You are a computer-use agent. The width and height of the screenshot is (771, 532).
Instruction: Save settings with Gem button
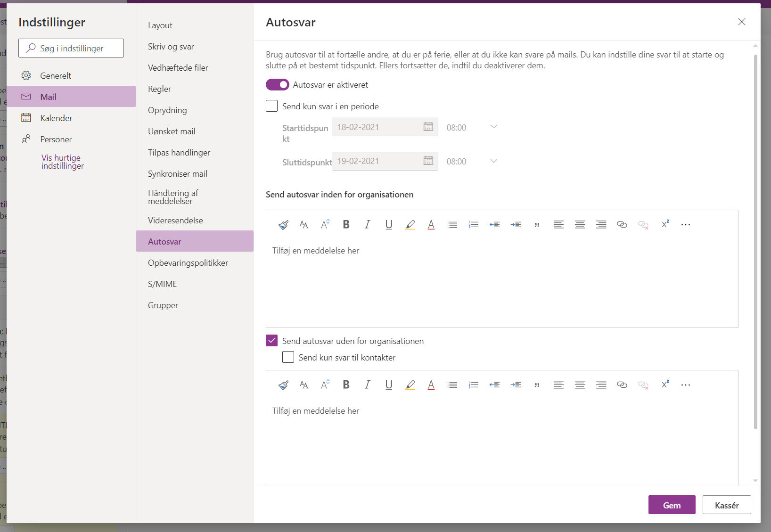(x=672, y=505)
